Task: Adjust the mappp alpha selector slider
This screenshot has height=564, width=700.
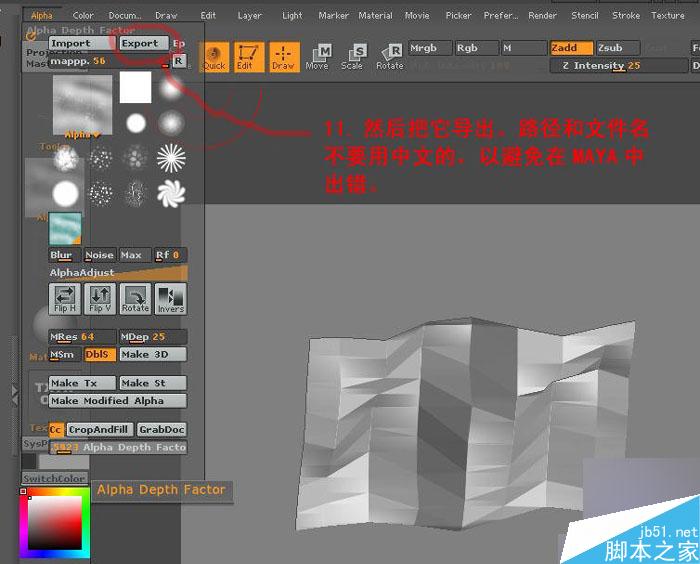Action: click(109, 61)
